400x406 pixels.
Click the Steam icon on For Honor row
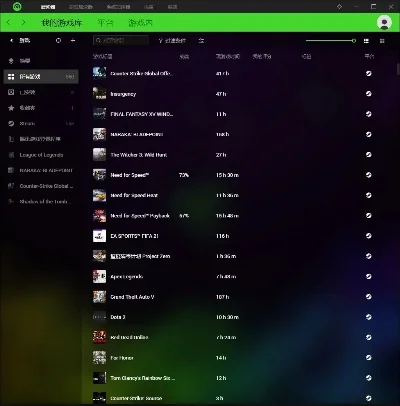[x=369, y=358]
